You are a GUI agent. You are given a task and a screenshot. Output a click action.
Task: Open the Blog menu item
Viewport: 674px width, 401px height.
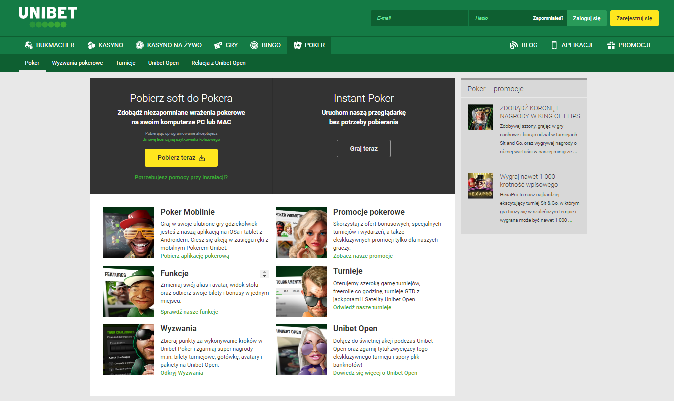click(x=524, y=45)
